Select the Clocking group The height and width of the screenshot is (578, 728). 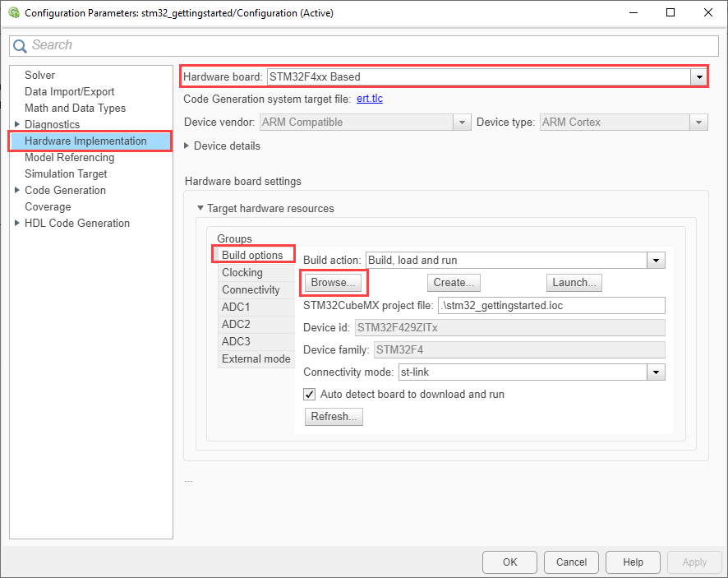pyautogui.click(x=242, y=272)
